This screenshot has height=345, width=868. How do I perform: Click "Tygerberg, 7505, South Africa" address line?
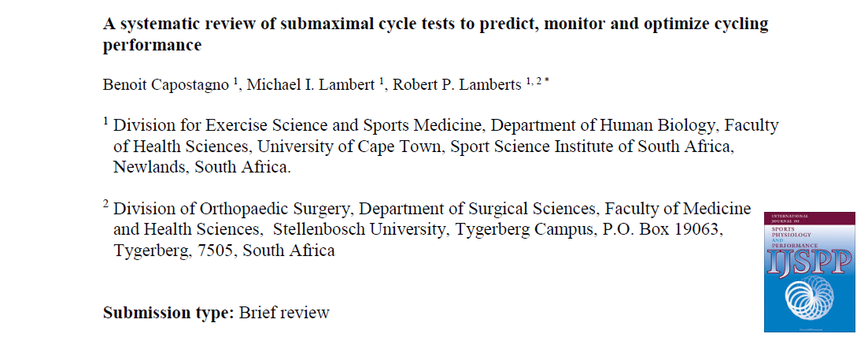(224, 251)
